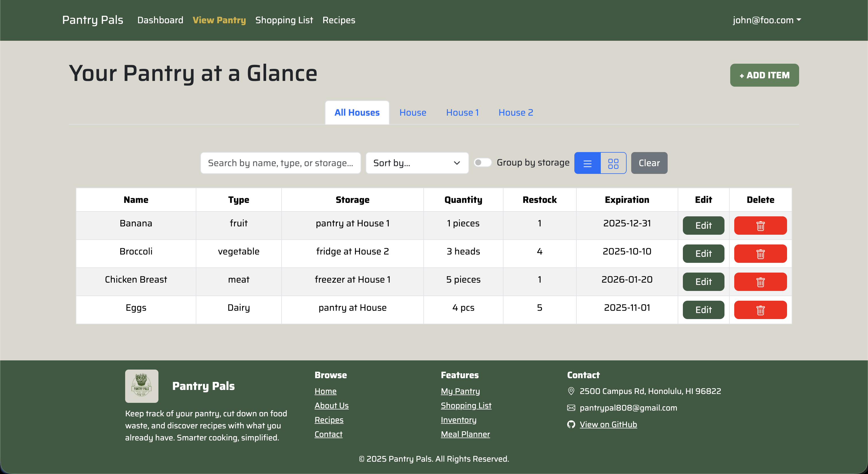
Task: Open Meal Planner footer link
Action: 465,434
